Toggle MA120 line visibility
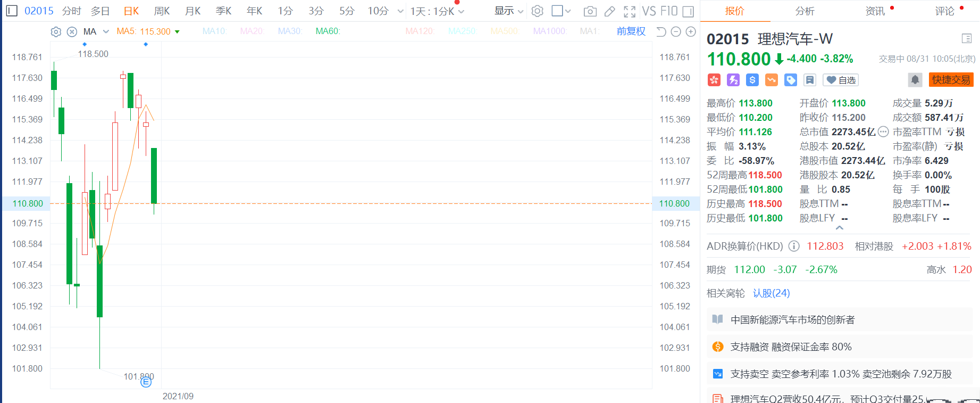Image resolution: width=980 pixels, height=403 pixels. click(x=420, y=31)
